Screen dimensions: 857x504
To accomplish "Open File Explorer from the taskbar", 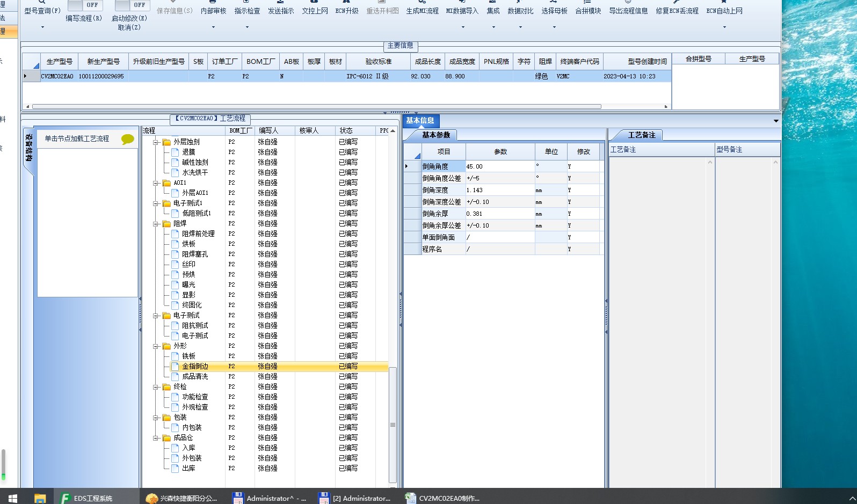I will (40, 498).
